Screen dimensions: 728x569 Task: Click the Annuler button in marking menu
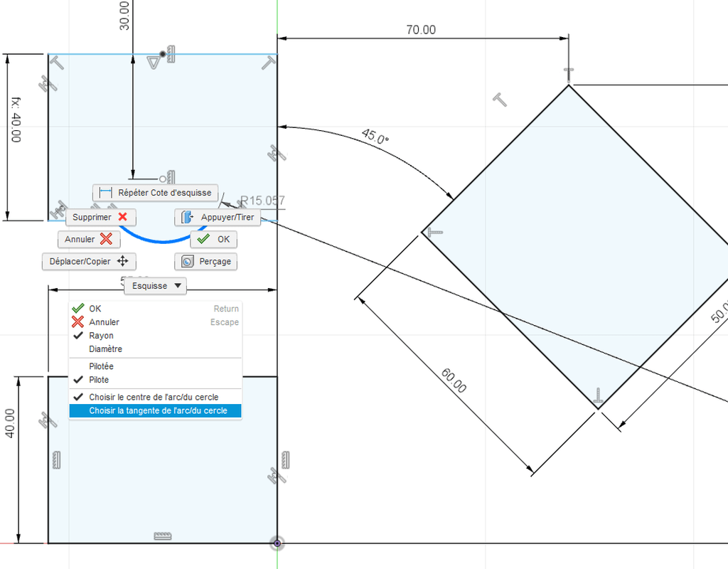89,239
